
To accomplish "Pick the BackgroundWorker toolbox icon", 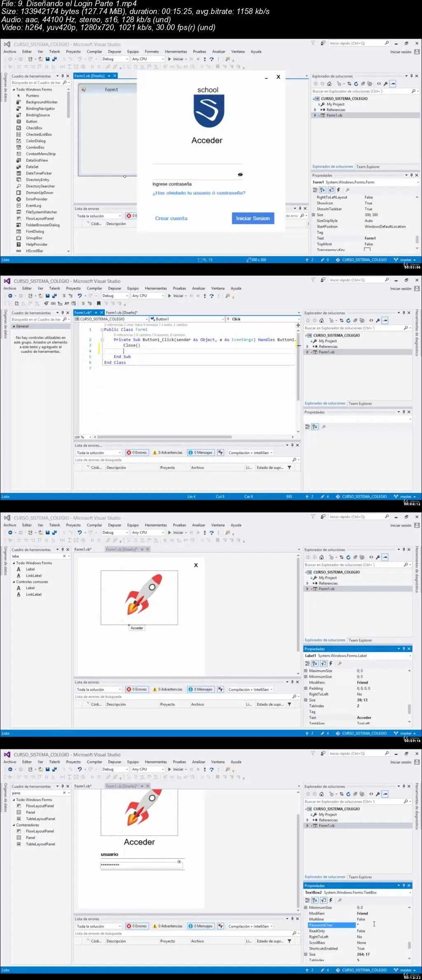I will 19,102.
